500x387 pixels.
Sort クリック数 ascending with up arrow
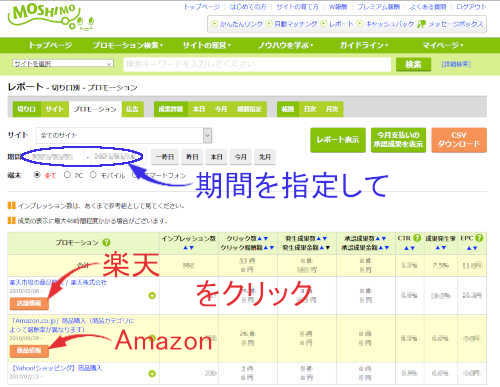(x=259, y=238)
